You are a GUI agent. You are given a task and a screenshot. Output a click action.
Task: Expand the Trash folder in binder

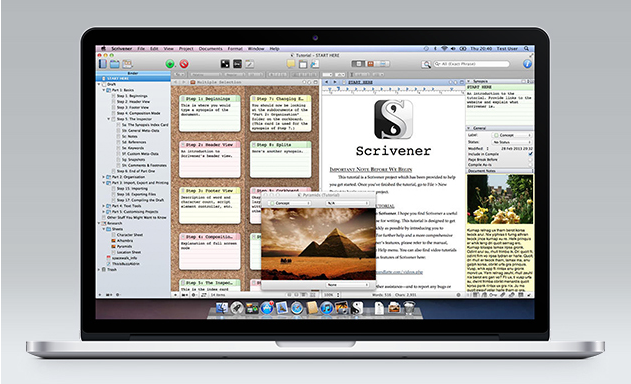(x=99, y=269)
